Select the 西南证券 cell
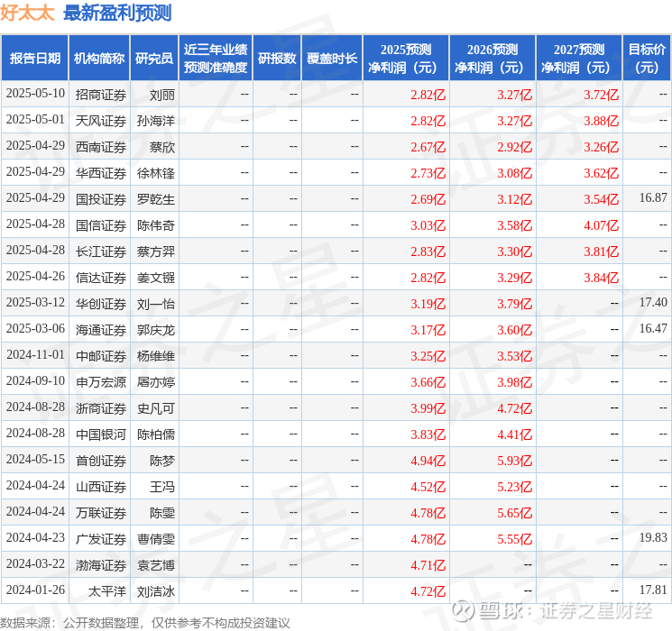This screenshot has width=672, height=631. (101, 147)
